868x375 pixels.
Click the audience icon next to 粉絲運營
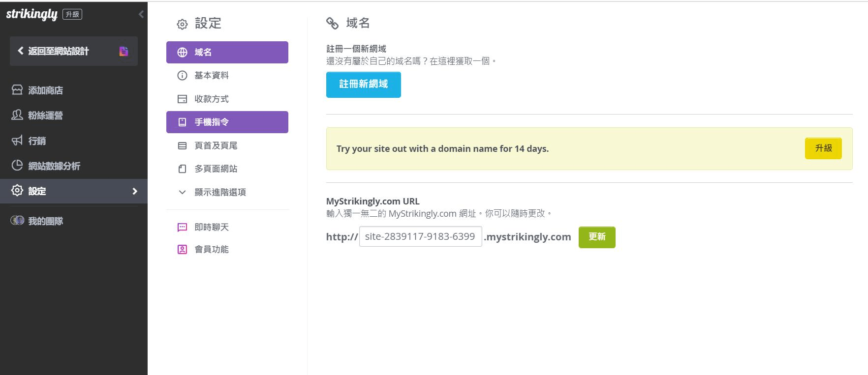[x=17, y=115]
